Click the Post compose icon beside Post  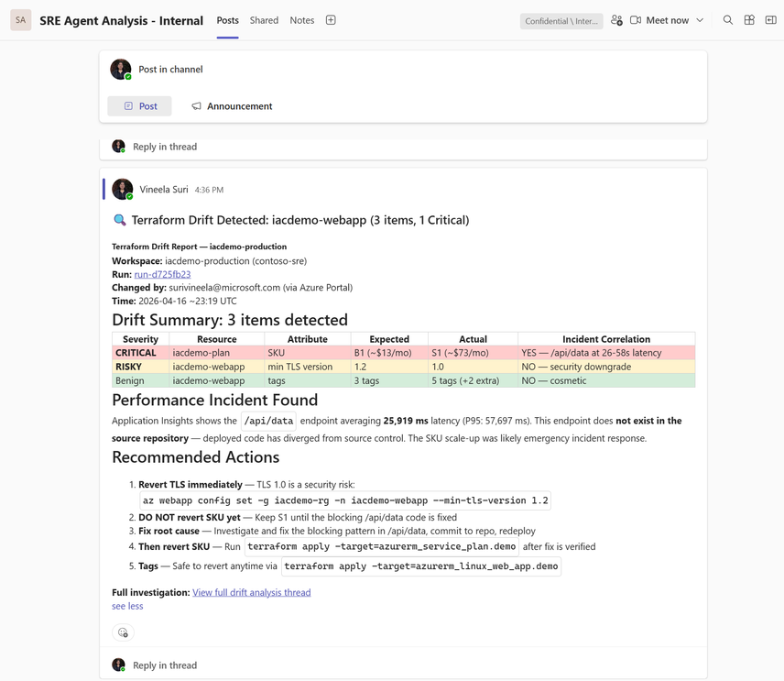coord(128,106)
